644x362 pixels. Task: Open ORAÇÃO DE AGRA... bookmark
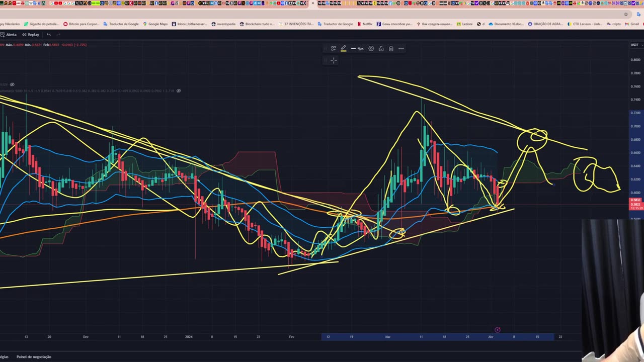[545, 24]
